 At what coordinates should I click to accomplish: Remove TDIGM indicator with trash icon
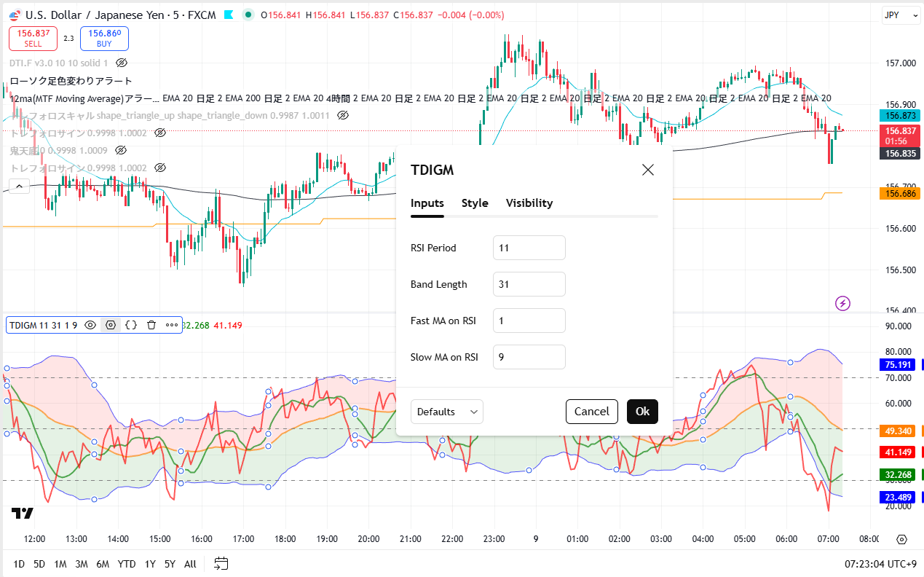[151, 325]
